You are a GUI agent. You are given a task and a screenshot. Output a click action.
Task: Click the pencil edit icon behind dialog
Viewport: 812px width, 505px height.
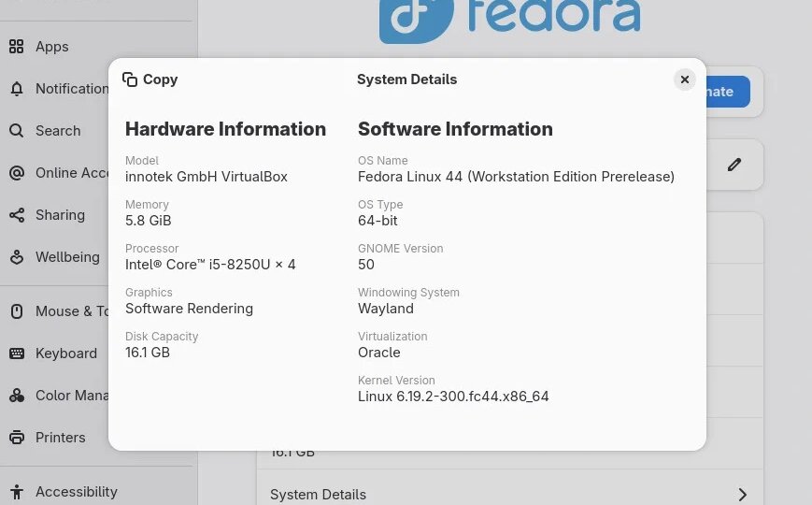pyautogui.click(x=734, y=165)
